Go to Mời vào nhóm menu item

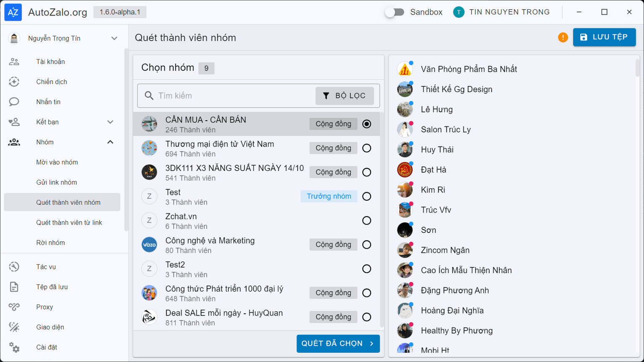pyautogui.click(x=57, y=162)
